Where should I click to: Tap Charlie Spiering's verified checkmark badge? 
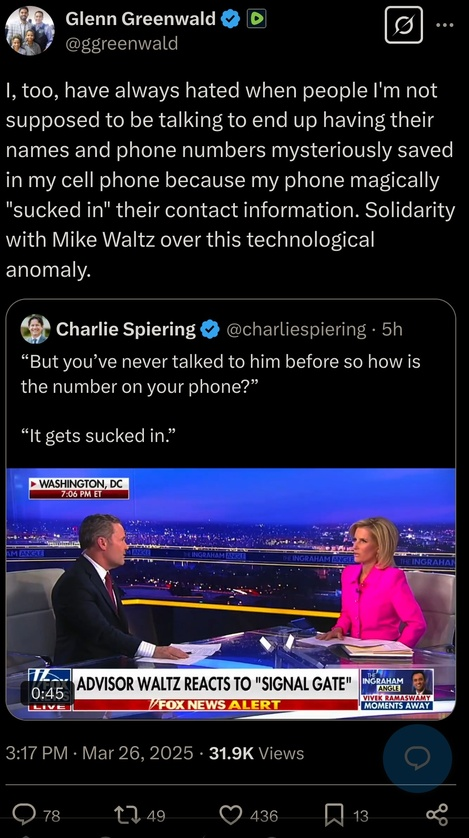click(x=210, y=330)
